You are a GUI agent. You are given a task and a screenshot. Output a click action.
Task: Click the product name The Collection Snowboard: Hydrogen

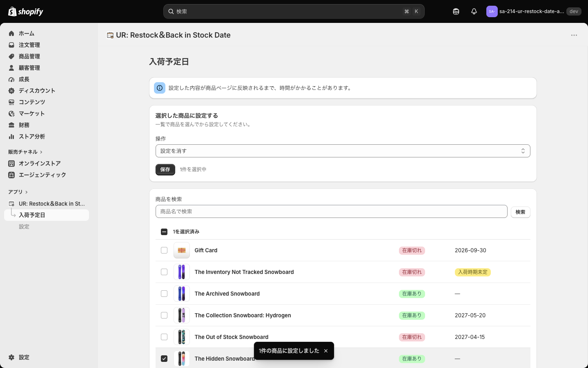[243, 315]
